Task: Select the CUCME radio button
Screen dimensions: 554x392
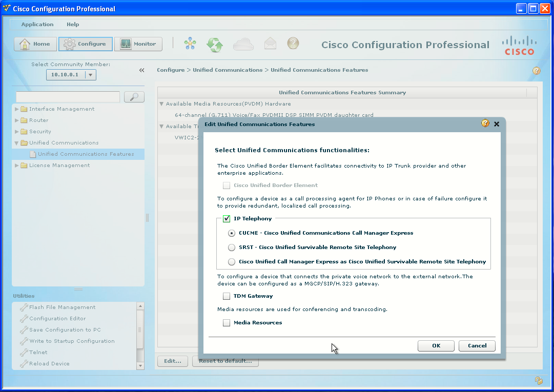Action: click(232, 233)
